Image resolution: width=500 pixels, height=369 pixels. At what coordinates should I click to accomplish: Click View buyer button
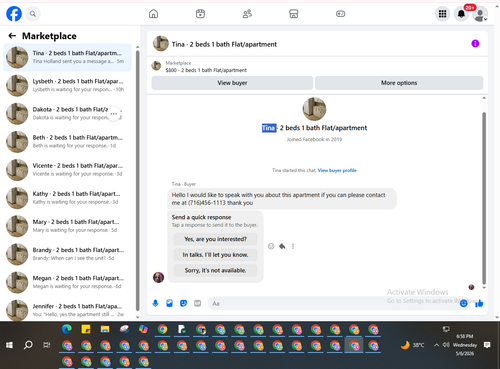[232, 83]
